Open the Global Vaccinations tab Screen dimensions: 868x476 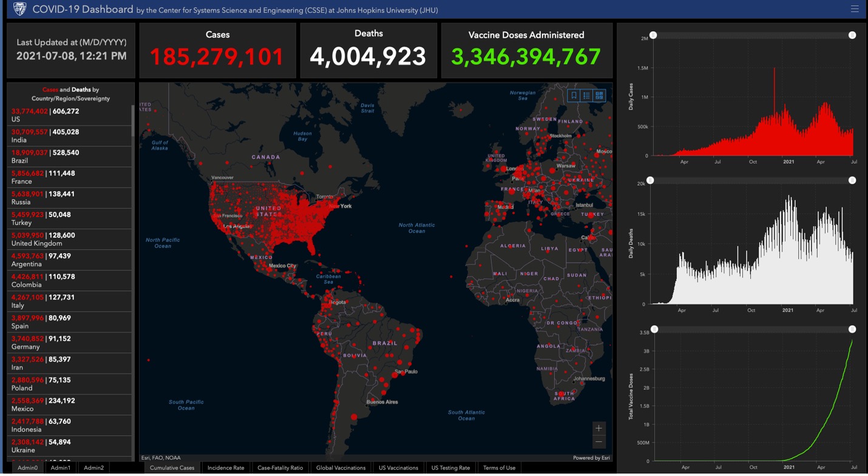[341, 468]
